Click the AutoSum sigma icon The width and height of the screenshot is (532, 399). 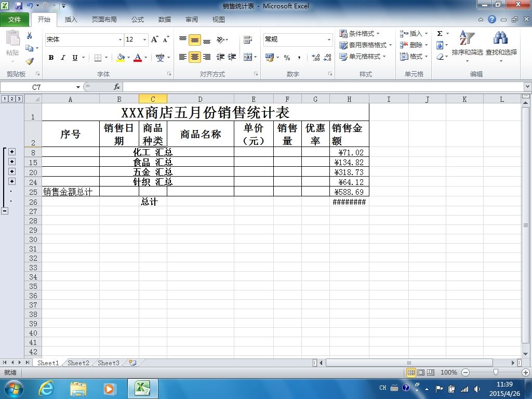[x=440, y=34]
